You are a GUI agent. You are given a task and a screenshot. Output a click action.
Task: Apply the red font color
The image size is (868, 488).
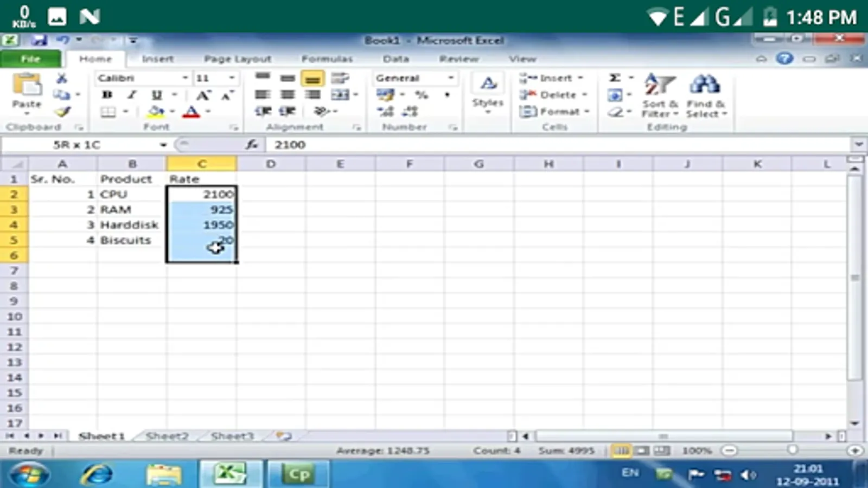coord(191,112)
